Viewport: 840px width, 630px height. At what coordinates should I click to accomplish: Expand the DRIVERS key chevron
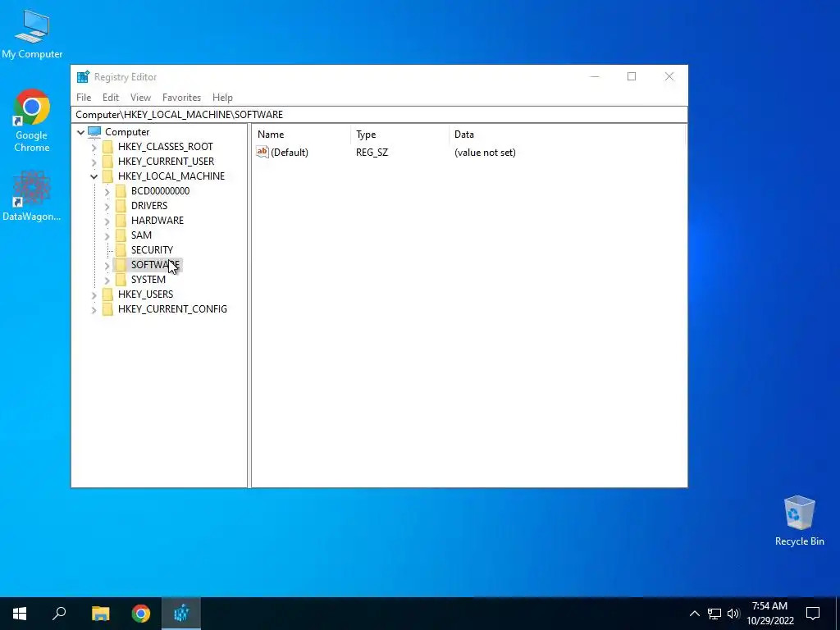[107, 206]
